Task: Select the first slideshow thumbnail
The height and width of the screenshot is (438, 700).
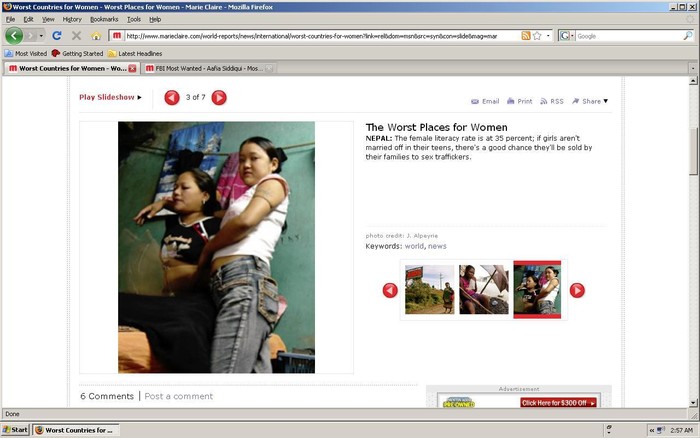Action: pyautogui.click(x=429, y=290)
